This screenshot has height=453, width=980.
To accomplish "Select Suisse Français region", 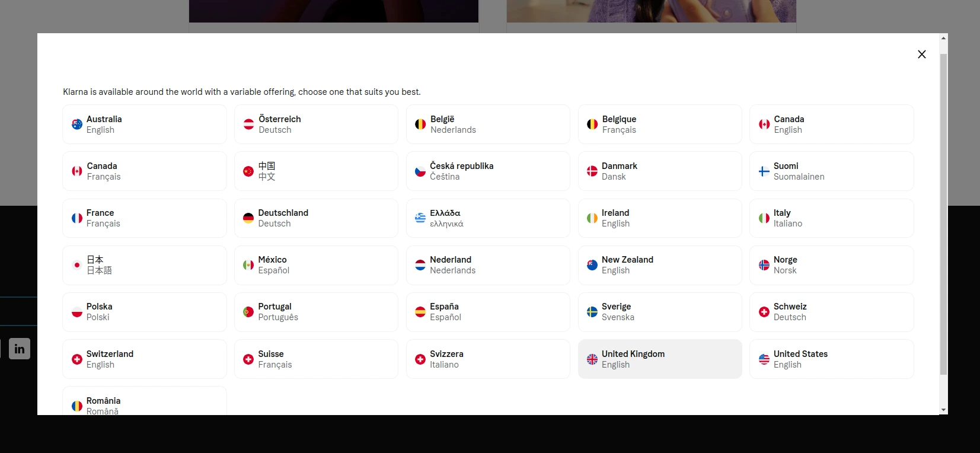I will click(317, 359).
